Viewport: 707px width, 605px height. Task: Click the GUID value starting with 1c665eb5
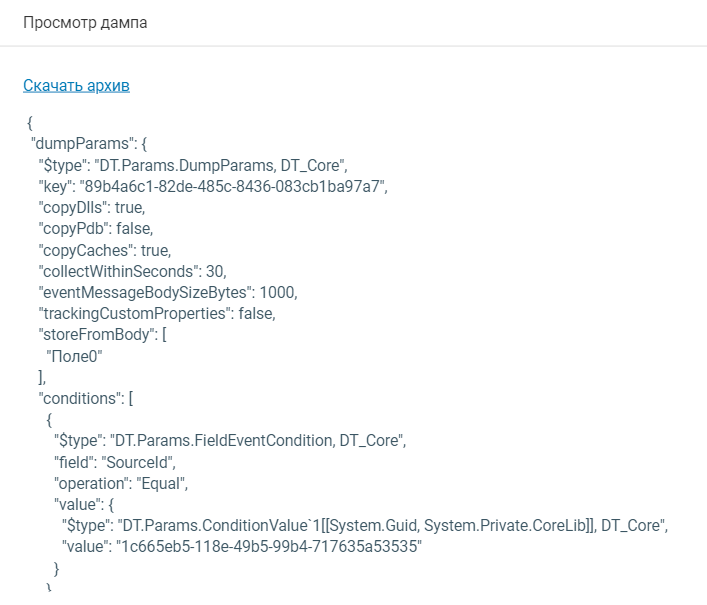coord(268,547)
